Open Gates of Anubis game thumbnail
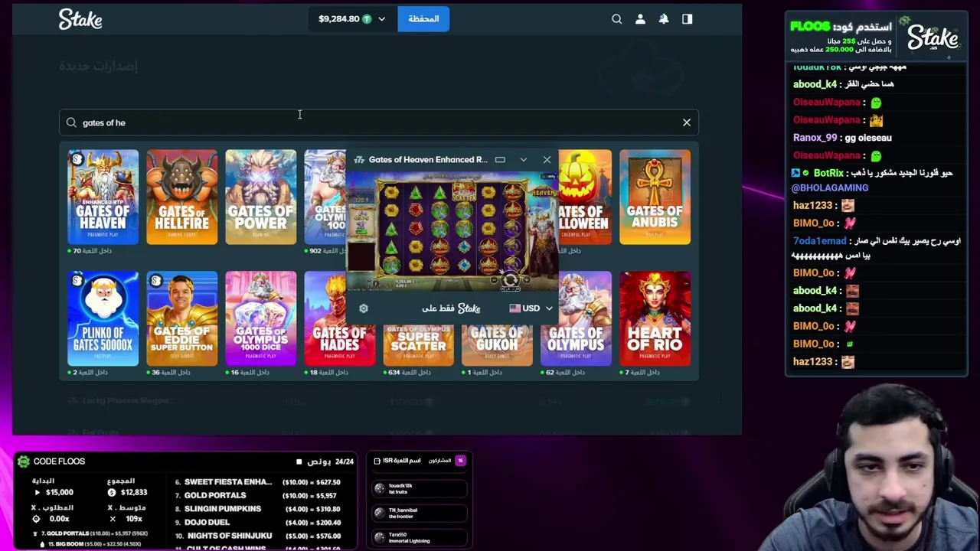Screen dimensions: 980x551 [x=655, y=197]
